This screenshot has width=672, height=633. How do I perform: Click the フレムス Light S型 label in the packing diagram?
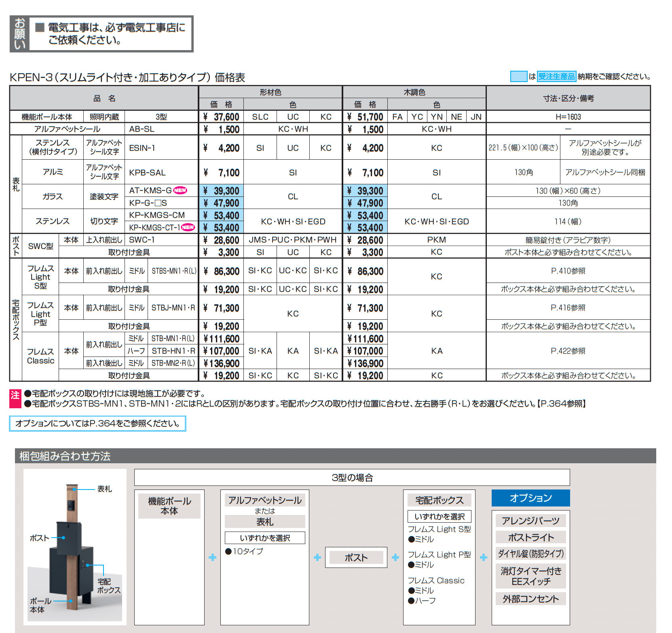click(439, 529)
